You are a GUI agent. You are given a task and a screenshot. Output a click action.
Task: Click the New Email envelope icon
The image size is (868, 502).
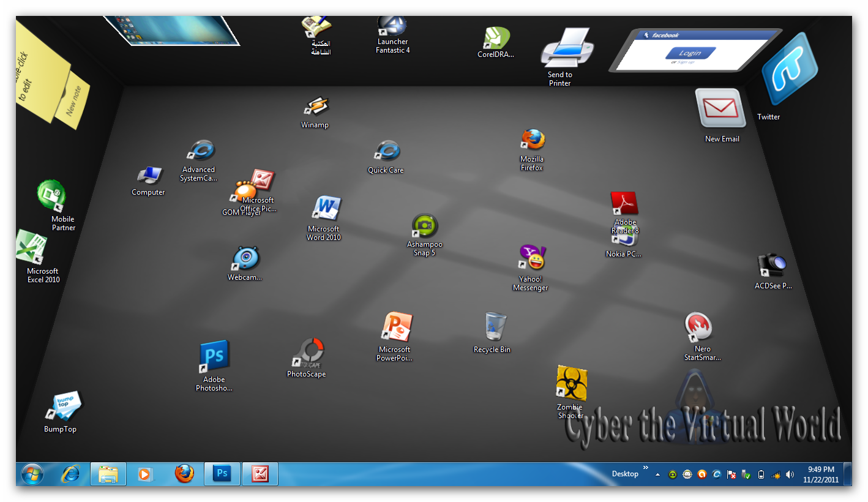[x=720, y=108]
